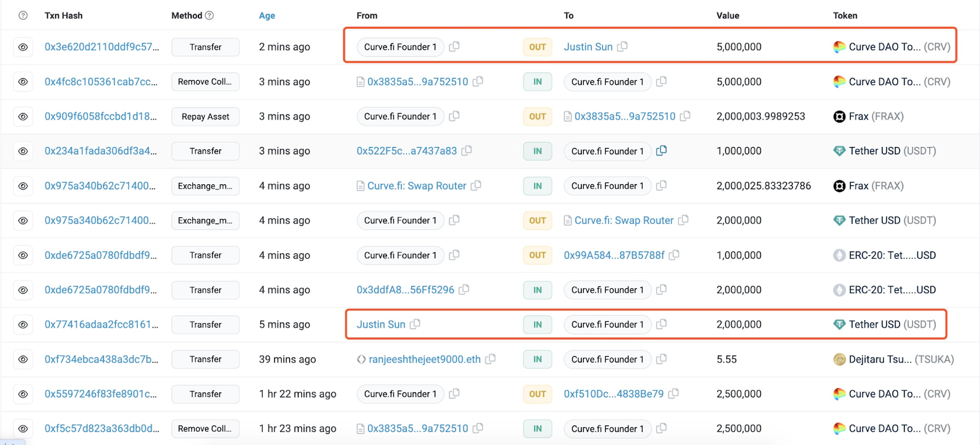Open transaction hash 0x4fc8c105361cab7cc
This screenshot has width=980, height=445.
coord(100,81)
